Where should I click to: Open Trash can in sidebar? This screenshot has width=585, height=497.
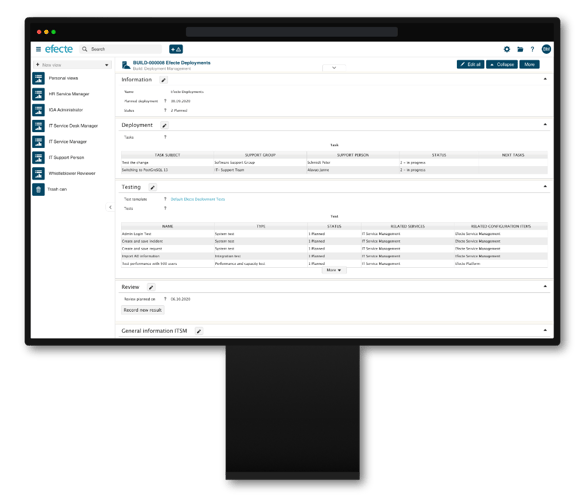(x=57, y=189)
